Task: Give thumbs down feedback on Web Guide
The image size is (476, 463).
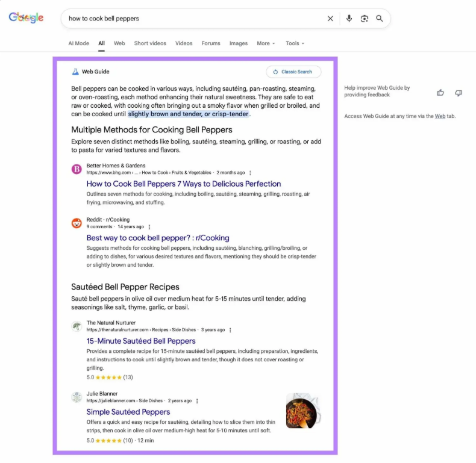Action: pos(459,93)
